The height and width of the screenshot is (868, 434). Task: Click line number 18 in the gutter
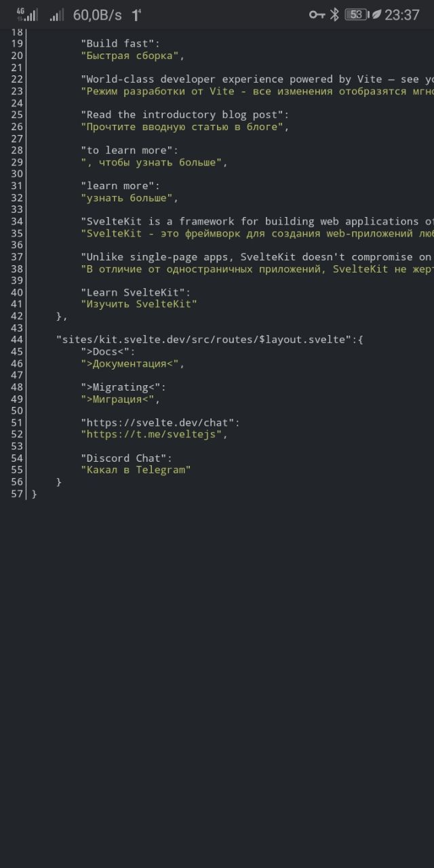[x=17, y=32]
